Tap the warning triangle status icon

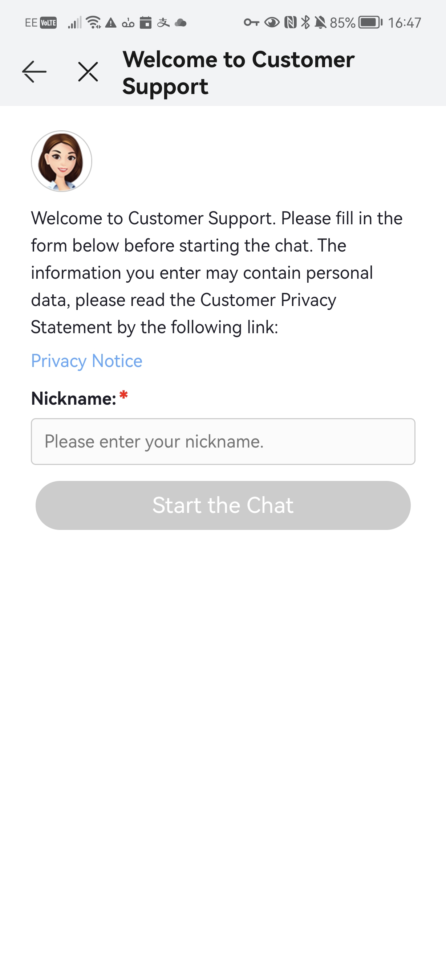[111, 23]
